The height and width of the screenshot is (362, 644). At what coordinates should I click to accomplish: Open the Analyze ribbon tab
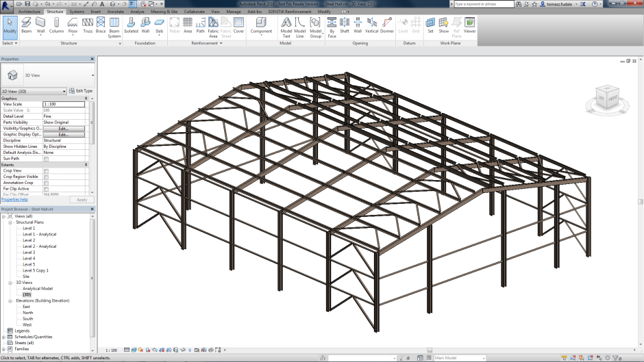tap(137, 12)
